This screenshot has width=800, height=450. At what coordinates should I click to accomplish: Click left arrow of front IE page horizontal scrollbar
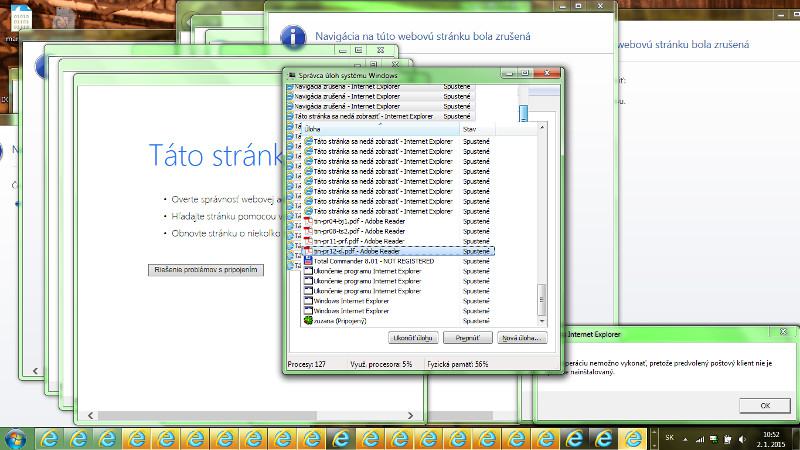coord(90,416)
